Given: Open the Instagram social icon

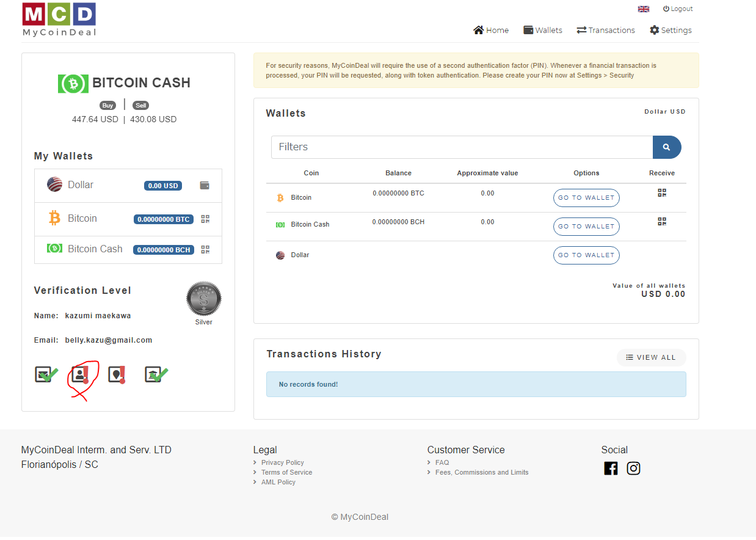Looking at the screenshot, I should pyautogui.click(x=634, y=469).
